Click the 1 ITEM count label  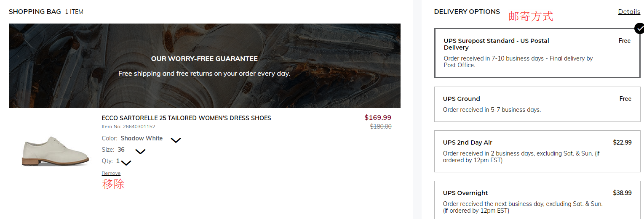pos(74,12)
